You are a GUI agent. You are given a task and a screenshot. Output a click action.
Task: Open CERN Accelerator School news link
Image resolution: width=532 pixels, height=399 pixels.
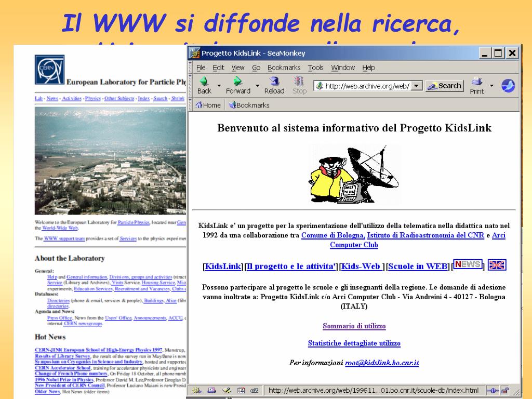[x=63, y=368]
